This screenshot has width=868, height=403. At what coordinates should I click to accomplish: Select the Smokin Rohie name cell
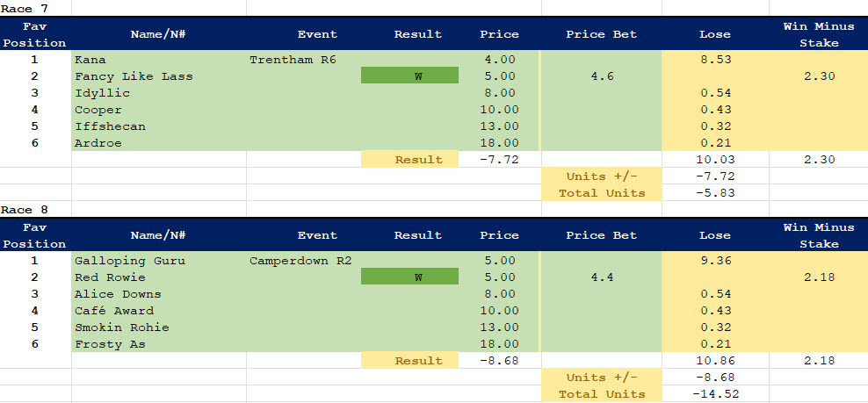click(x=121, y=327)
